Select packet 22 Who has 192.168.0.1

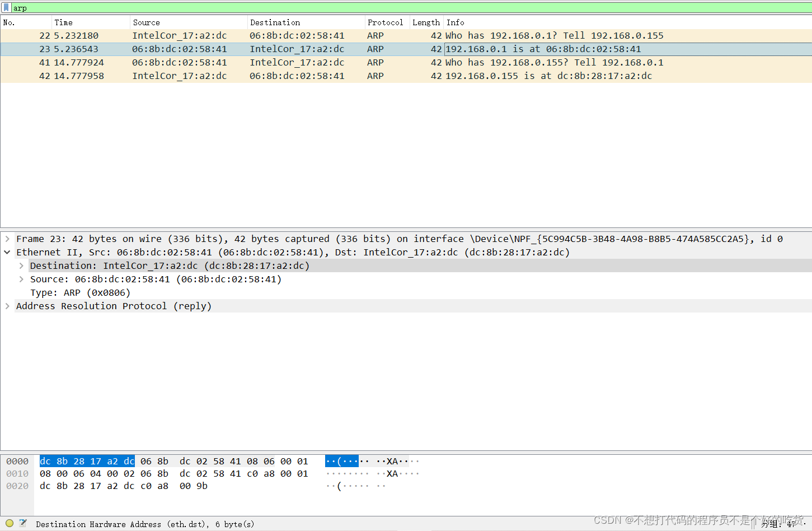(406, 35)
